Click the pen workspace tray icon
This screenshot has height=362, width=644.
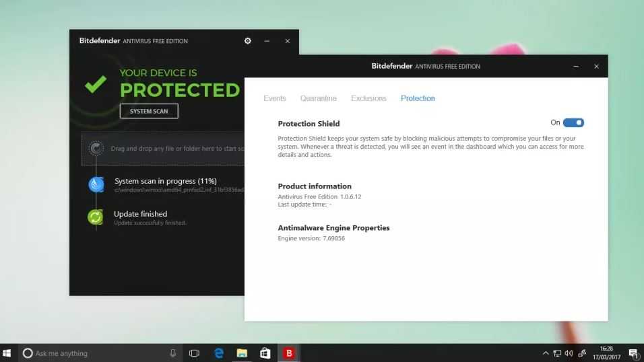pyautogui.click(x=582, y=353)
